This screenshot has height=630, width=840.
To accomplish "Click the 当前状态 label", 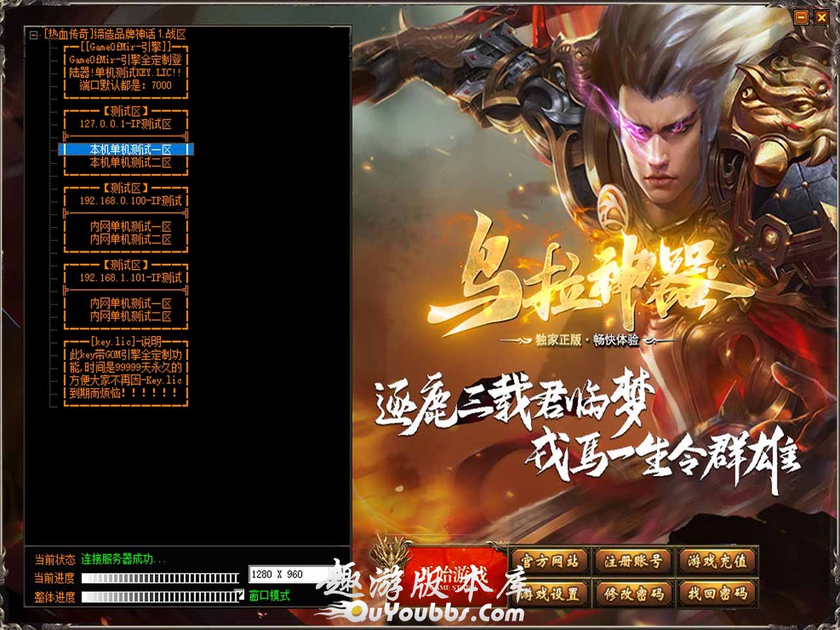I will point(55,560).
